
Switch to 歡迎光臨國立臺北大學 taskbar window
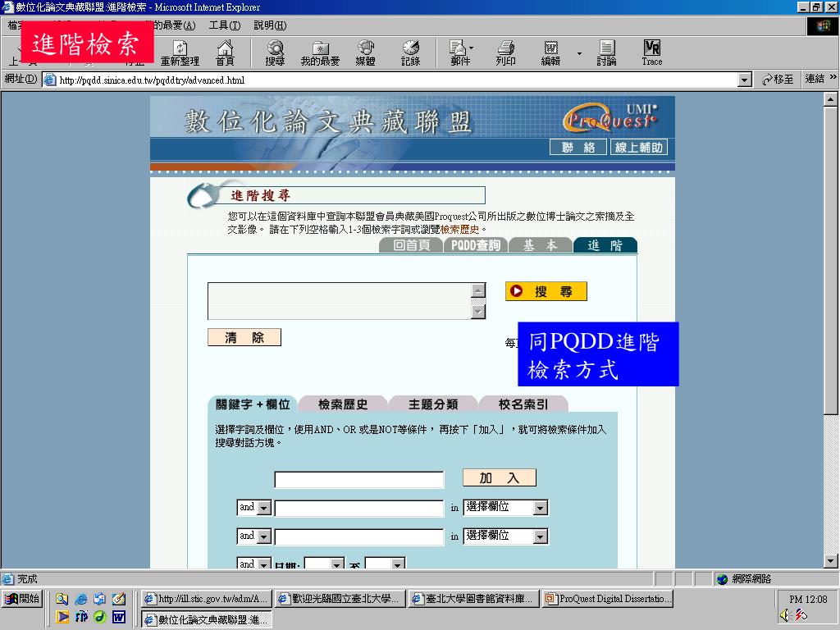click(x=340, y=598)
